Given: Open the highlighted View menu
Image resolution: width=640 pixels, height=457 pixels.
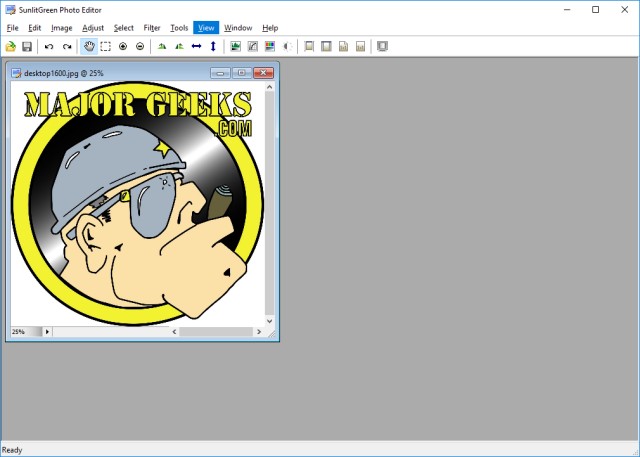Looking at the screenshot, I should click(x=206, y=28).
